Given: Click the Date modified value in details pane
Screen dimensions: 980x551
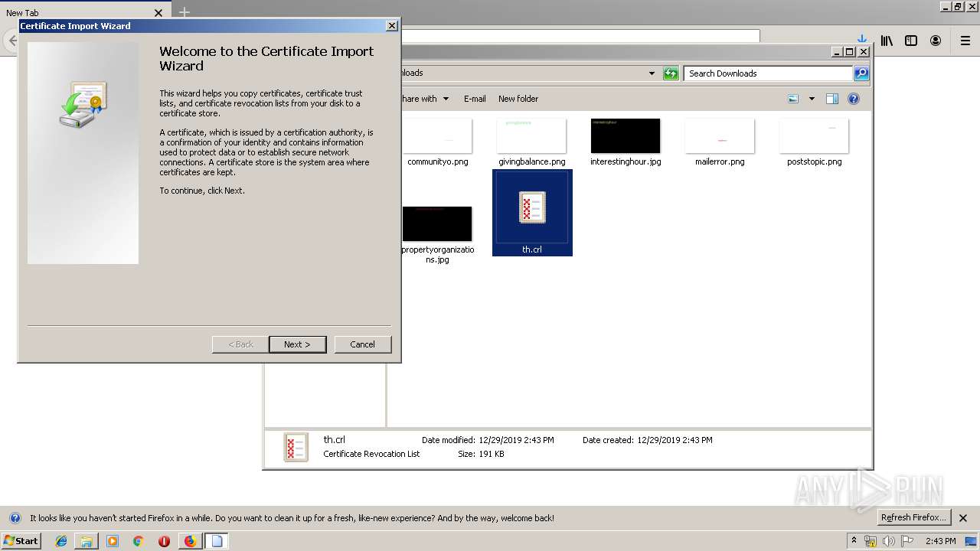Looking at the screenshot, I should click(516, 440).
